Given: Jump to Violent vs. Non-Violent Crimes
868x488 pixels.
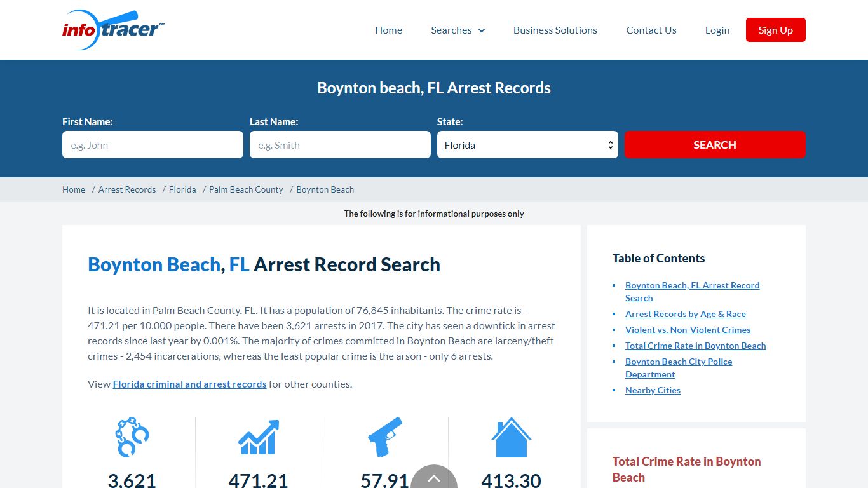Looking at the screenshot, I should point(688,330).
